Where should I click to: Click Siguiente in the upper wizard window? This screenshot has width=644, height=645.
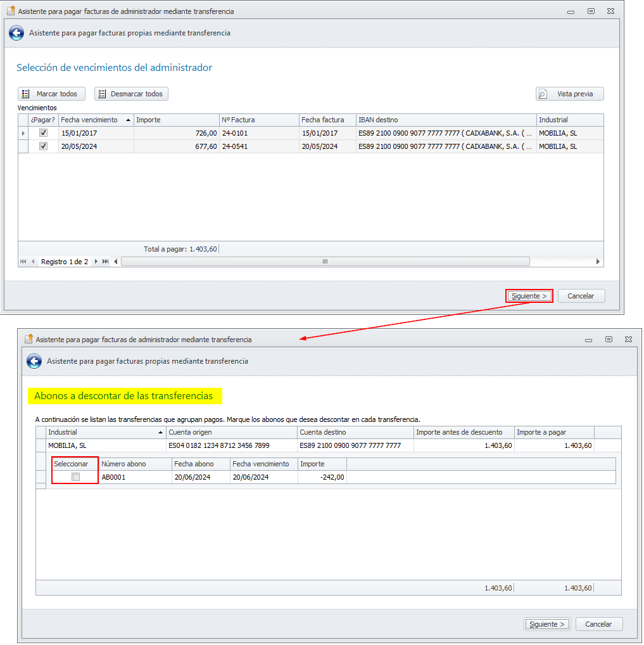click(x=529, y=296)
